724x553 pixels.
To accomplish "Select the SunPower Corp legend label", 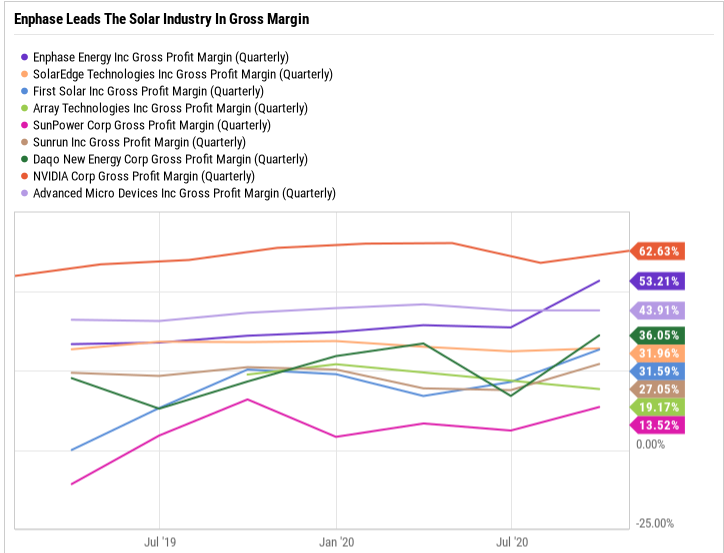I will [152, 125].
